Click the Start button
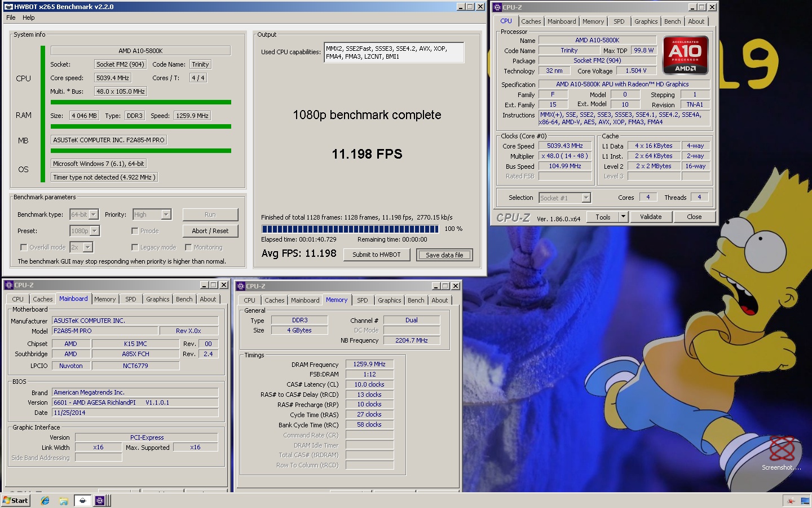Image resolution: width=812 pixels, height=508 pixels. [x=16, y=501]
